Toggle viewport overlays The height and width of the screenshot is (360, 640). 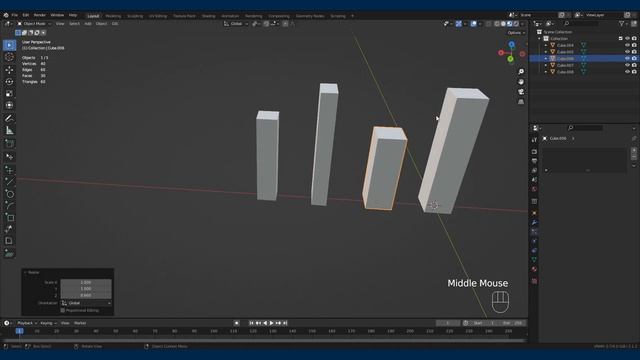click(x=473, y=24)
